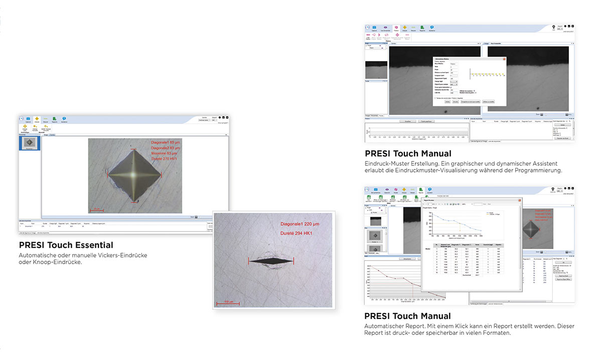Click Copier graphique button
Image resolution: width=602 pixels, height=364 pixels.
coord(426,121)
